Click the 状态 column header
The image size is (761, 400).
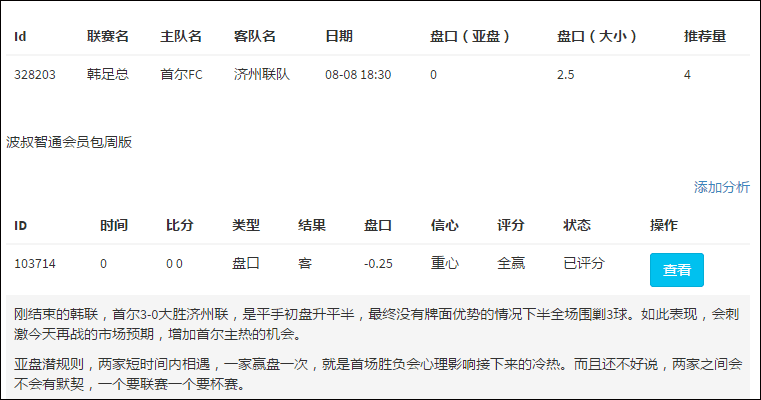pyautogui.click(x=577, y=225)
